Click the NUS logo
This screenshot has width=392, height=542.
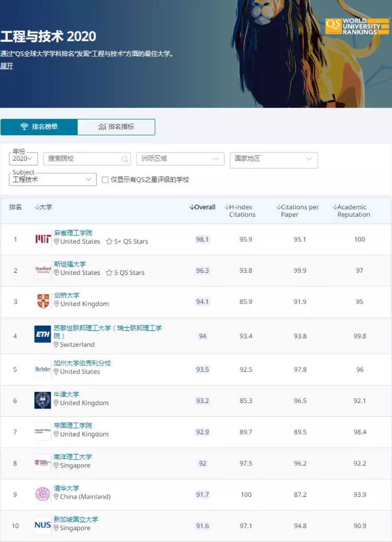pos(43,525)
